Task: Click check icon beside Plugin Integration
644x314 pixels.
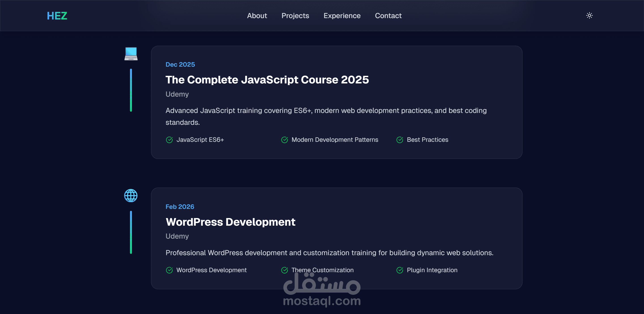Action: (x=400, y=270)
